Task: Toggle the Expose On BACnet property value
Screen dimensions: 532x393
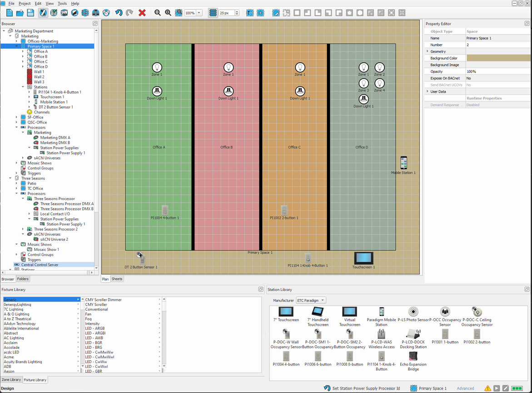Action: point(497,78)
